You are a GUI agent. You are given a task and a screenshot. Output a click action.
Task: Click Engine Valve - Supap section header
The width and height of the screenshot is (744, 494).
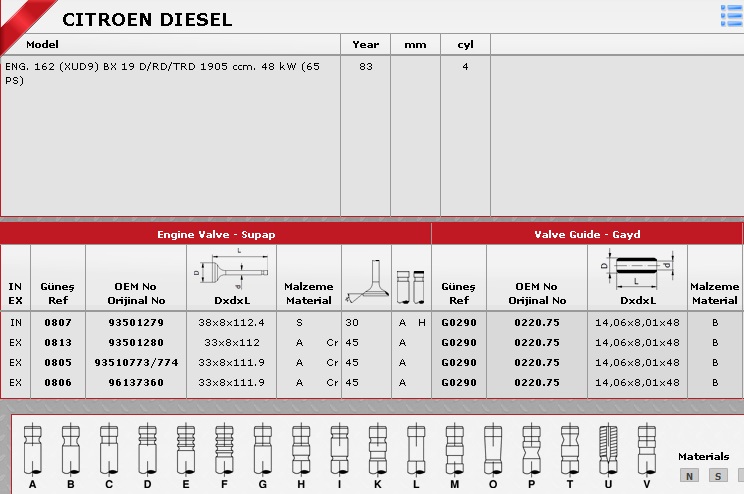coord(216,235)
